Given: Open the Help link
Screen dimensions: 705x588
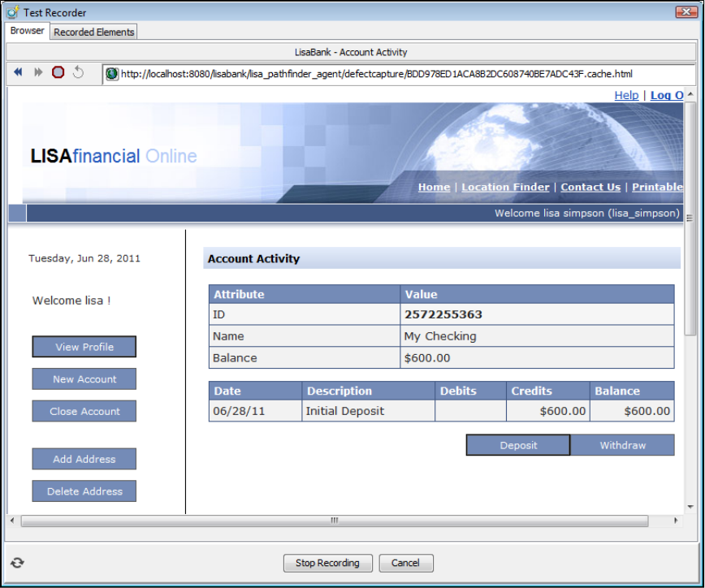Looking at the screenshot, I should point(626,95).
